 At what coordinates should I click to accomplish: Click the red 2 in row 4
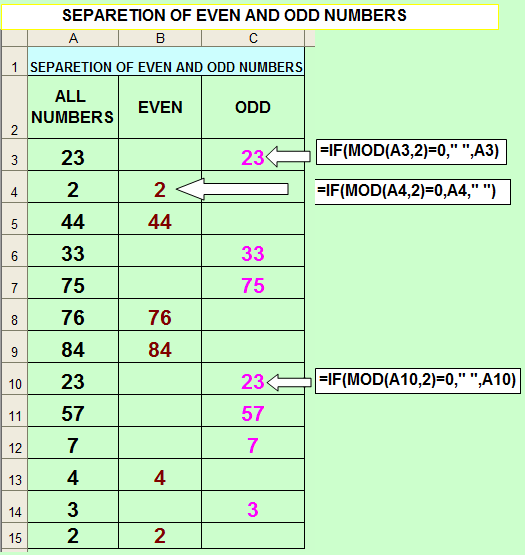click(160, 190)
